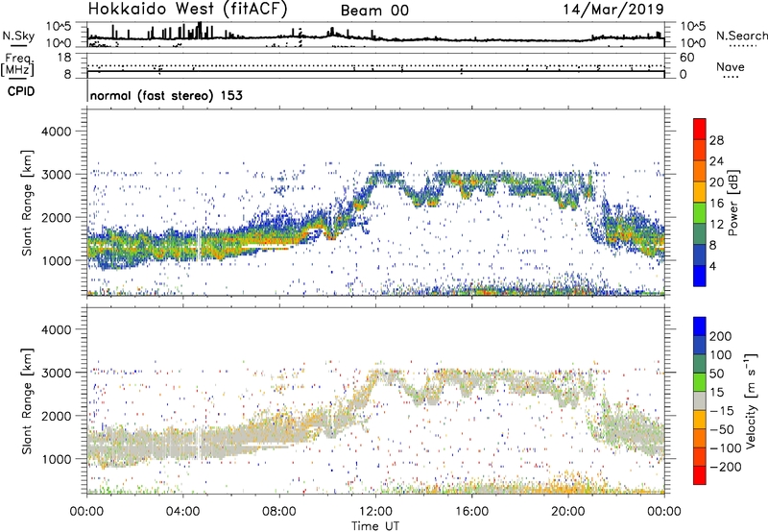Screen dimensions: 768x532
Task: Select the 'Power [dB]' colorbar title
Action: pyautogui.click(x=733, y=203)
